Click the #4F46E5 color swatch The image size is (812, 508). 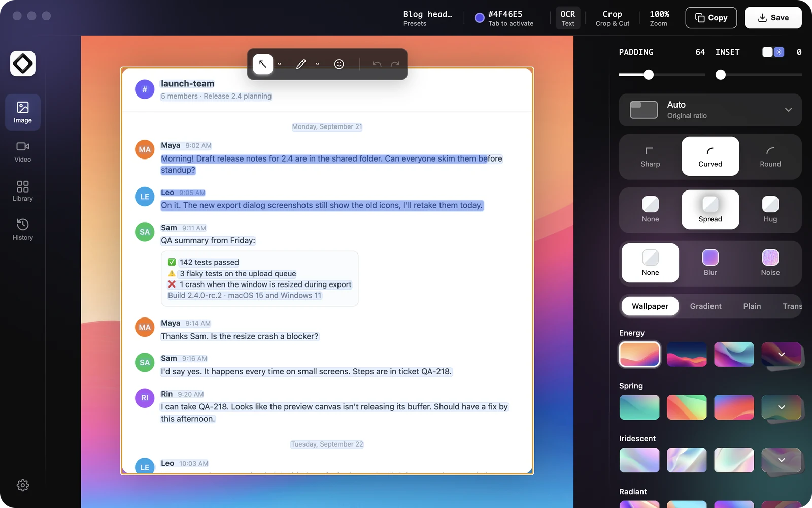coord(479,18)
